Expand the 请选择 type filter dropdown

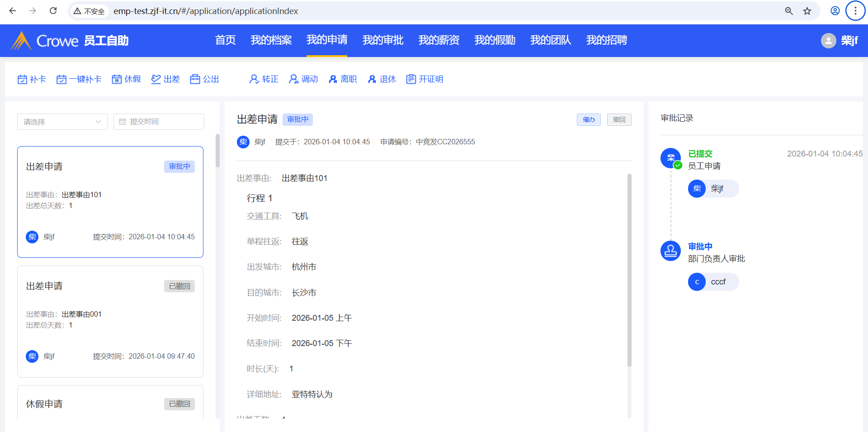click(62, 122)
